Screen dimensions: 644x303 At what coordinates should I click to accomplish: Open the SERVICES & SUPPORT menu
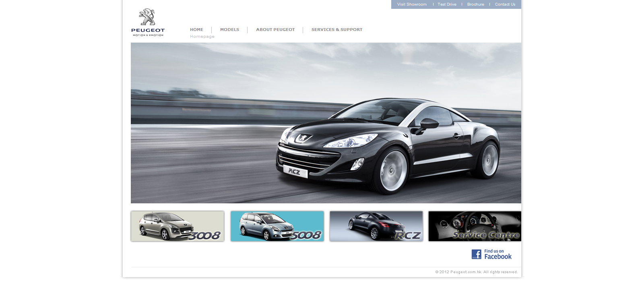337,30
